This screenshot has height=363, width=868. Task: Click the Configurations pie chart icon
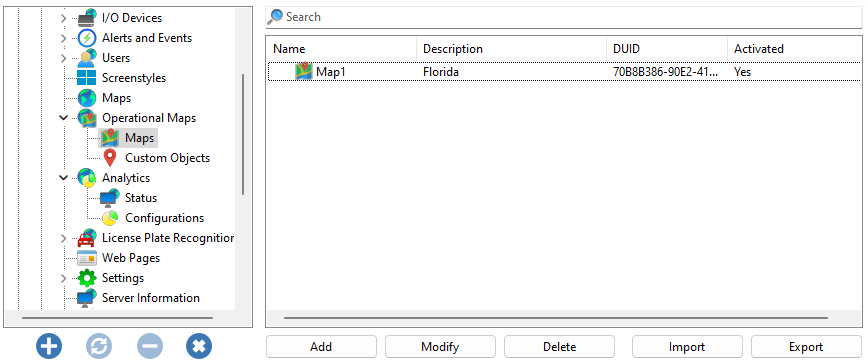110,218
